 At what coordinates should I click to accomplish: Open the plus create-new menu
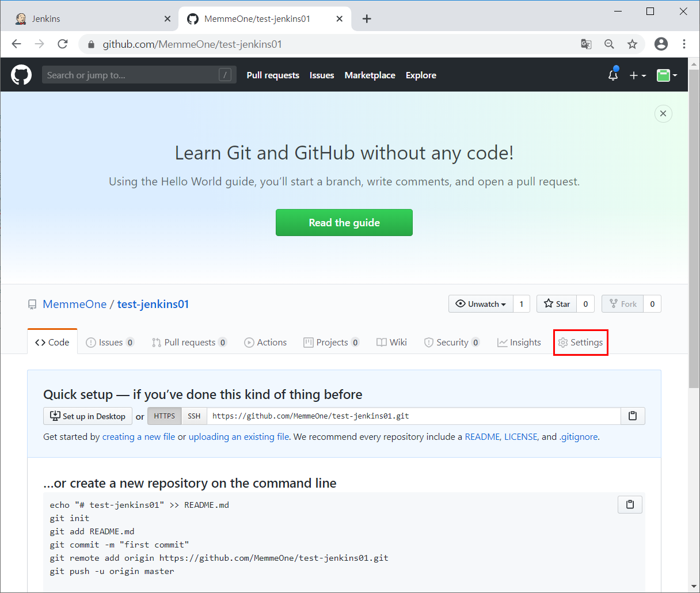(637, 75)
